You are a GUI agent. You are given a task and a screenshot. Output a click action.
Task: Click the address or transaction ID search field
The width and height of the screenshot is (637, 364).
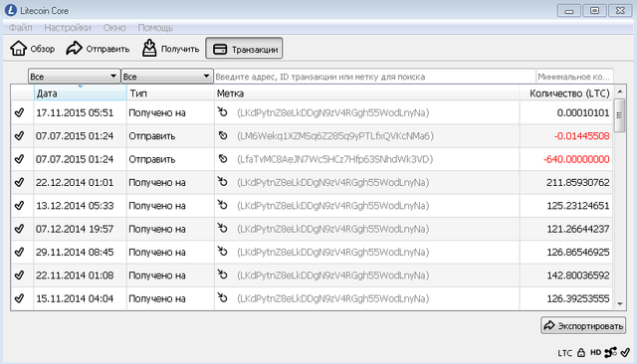tap(374, 77)
